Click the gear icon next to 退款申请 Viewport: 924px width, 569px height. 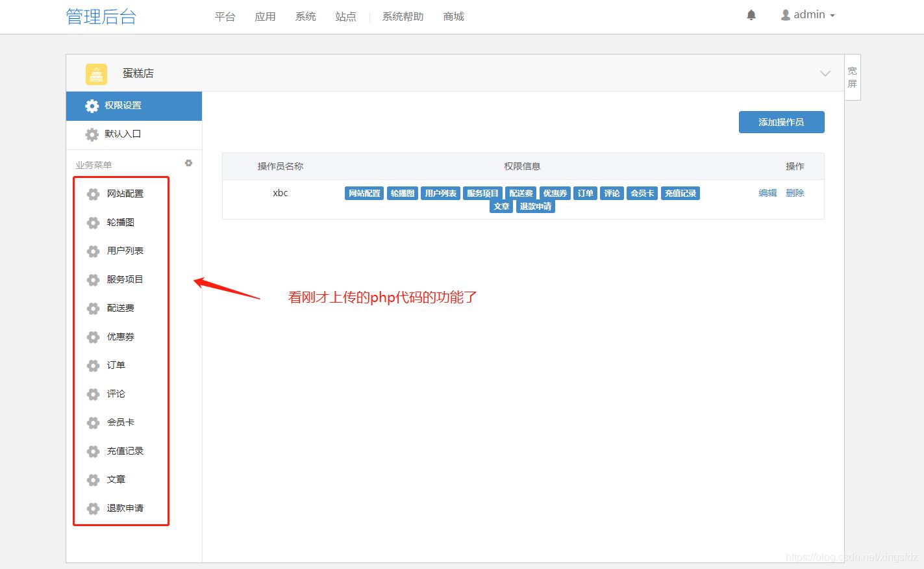pos(93,509)
